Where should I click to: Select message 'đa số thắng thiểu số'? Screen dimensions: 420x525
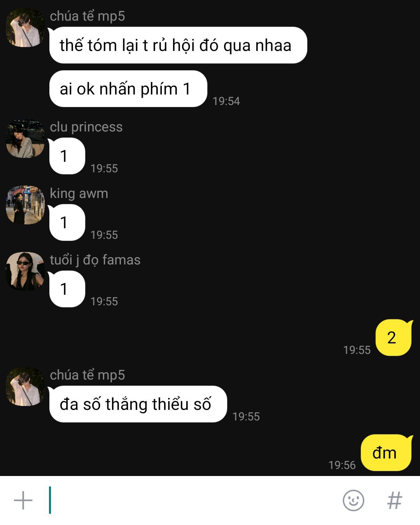138,404
